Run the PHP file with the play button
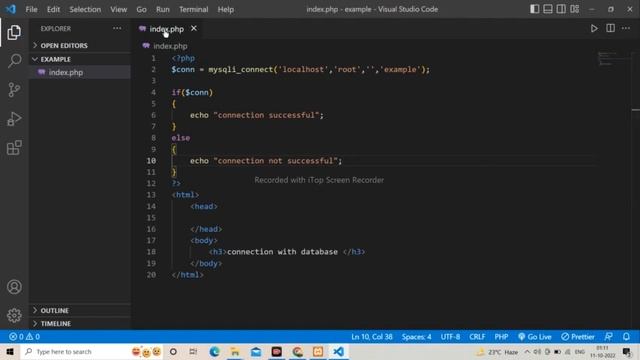The width and height of the screenshot is (640, 360). coord(594,29)
